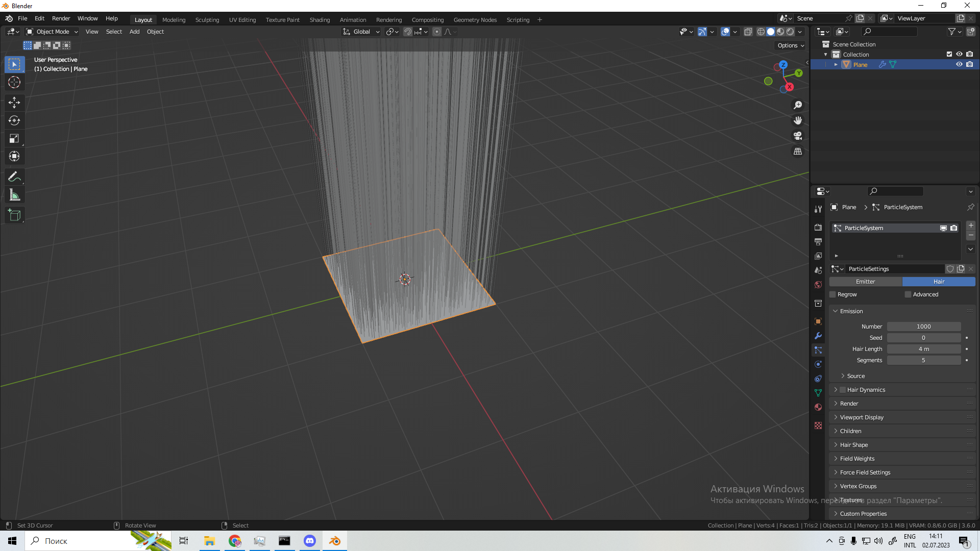The height and width of the screenshot is (551, 980).
Task: Open the Global orientation dropdown
Action: (x=361, y=32)
